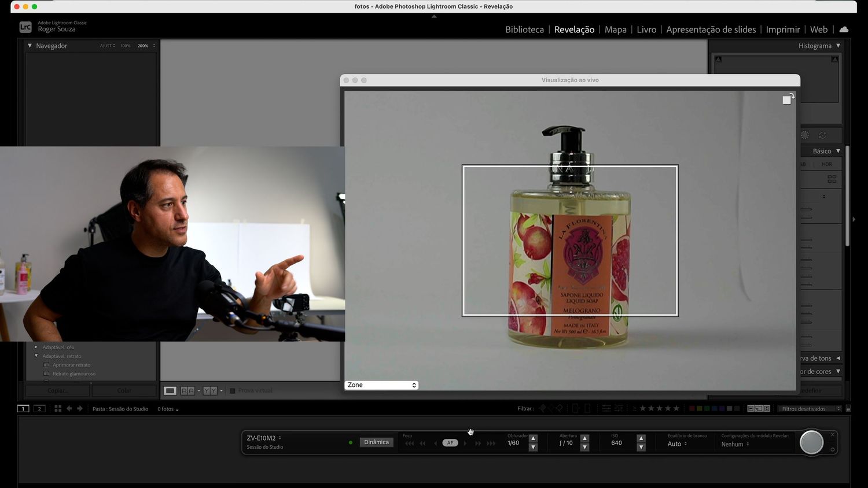Select the loupe view icon in toolbar
This screenshot has width=868, height=488.
coord(170,391)
